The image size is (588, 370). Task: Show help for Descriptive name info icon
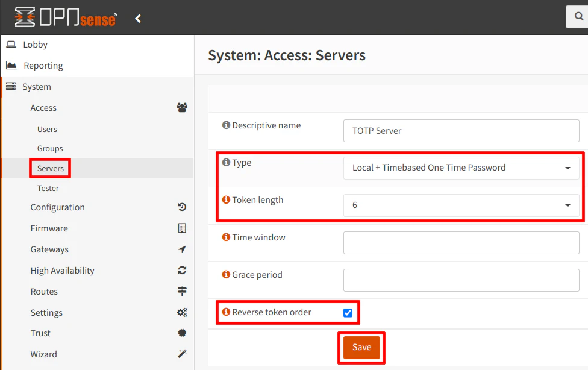tap(226, 125)
